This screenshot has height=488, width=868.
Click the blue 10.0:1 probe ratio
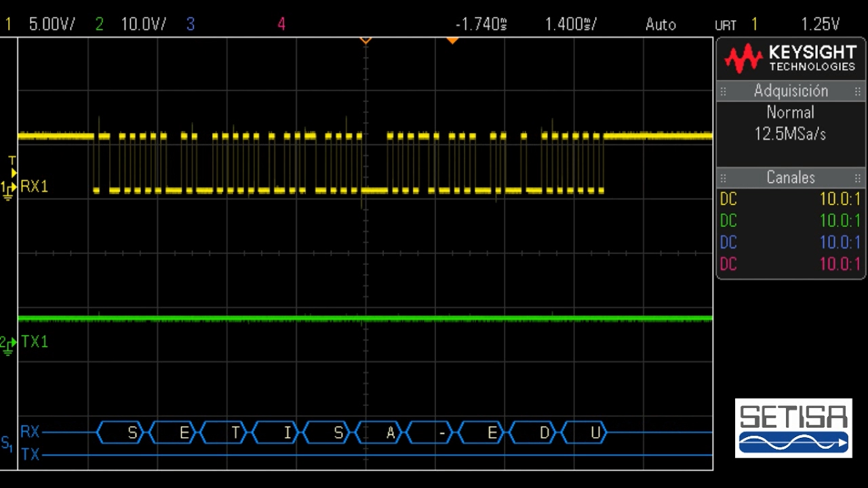(x=840, y=243)
